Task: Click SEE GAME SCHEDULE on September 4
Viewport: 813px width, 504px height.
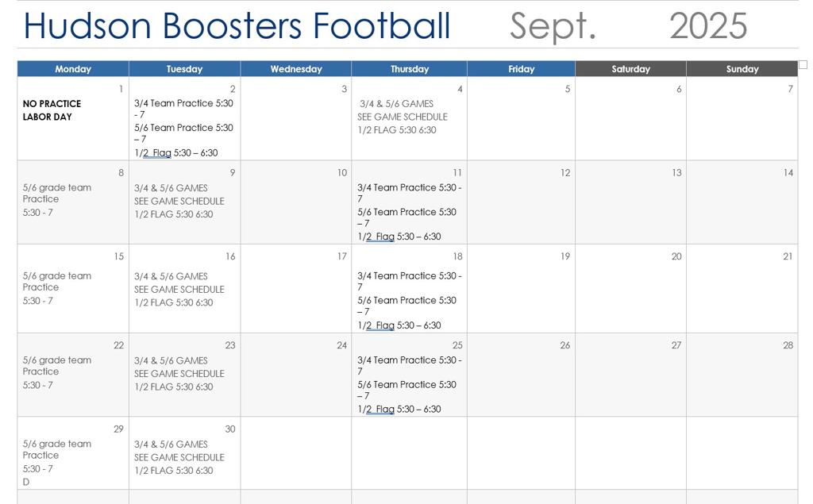Action: (x=402, y=117)
